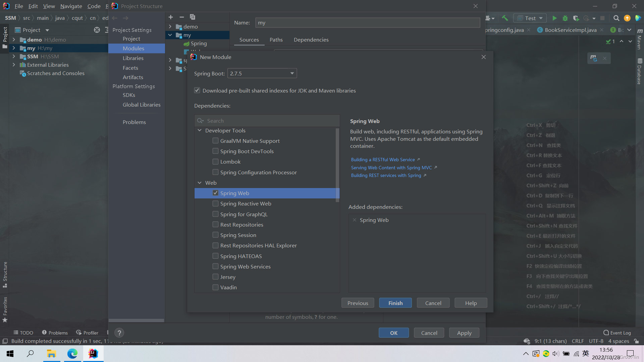The width and height of the screenshot is (644, 362).
Task: Open the Test run configuration dropdown
Action: [x=530, y=18]
